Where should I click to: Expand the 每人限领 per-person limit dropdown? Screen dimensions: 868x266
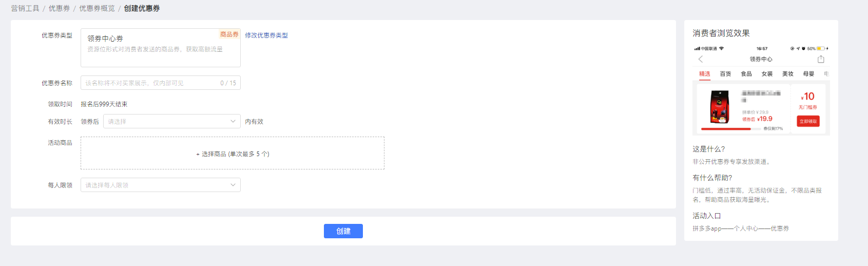click(160, 185)
